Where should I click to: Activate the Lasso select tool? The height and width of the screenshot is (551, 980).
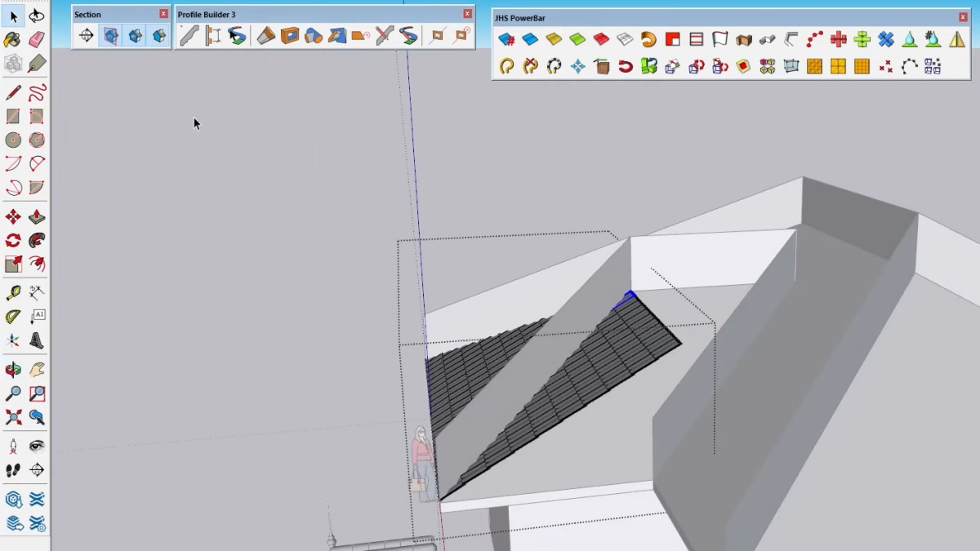pos(37,16)
